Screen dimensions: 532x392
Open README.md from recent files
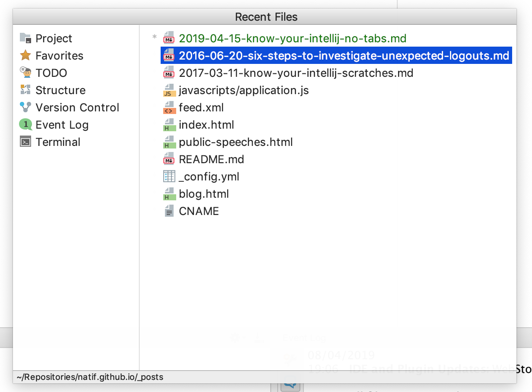point(212,159)
